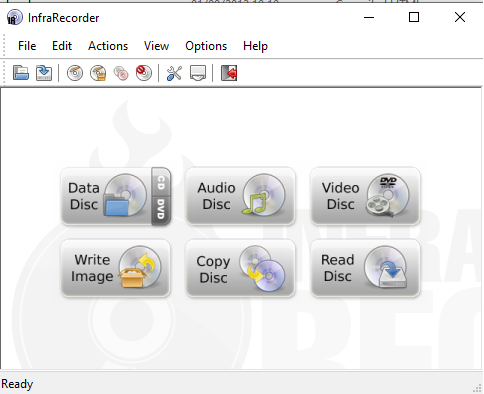Choose the DVD option on Data Disc
Image resolution: width=484 pixels, height=394 pixels.
coord(161,211)
